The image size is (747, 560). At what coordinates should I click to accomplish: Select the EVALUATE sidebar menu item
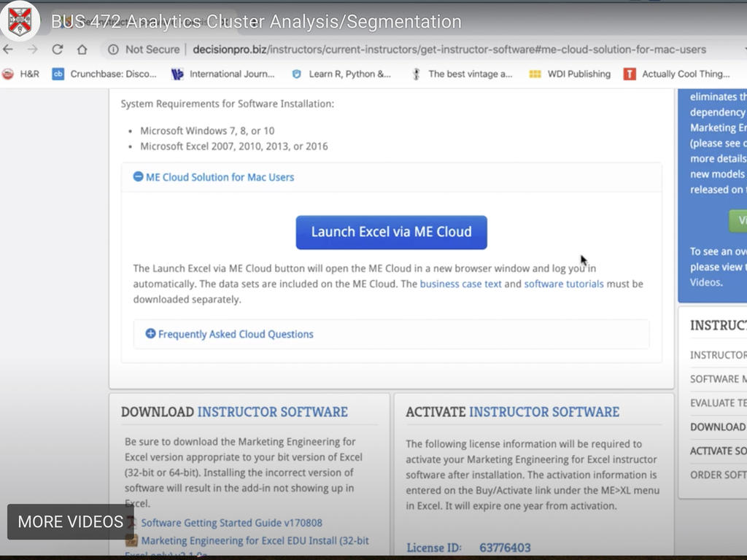pyautogui.click(x=719, y=402)
